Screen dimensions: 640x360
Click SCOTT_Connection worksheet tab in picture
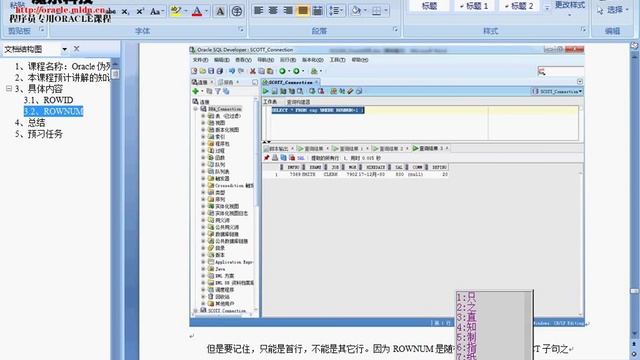click(290, 82)
